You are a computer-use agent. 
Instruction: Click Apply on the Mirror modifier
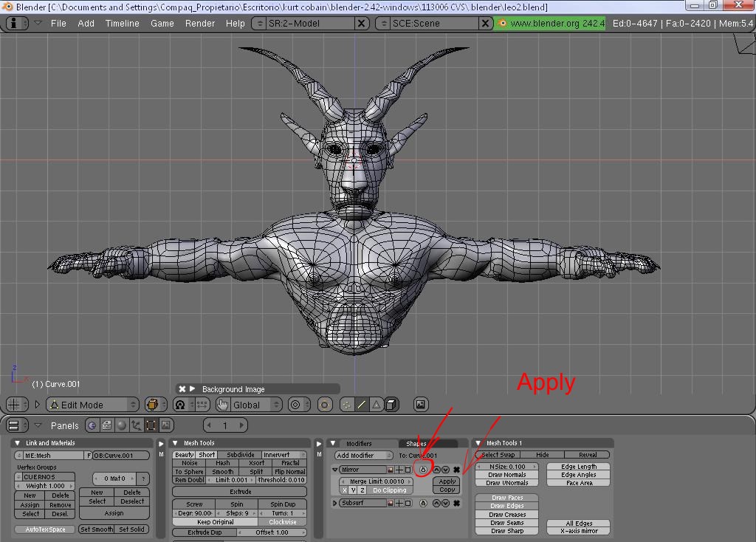pyautogui.click(x=447, y=481)
